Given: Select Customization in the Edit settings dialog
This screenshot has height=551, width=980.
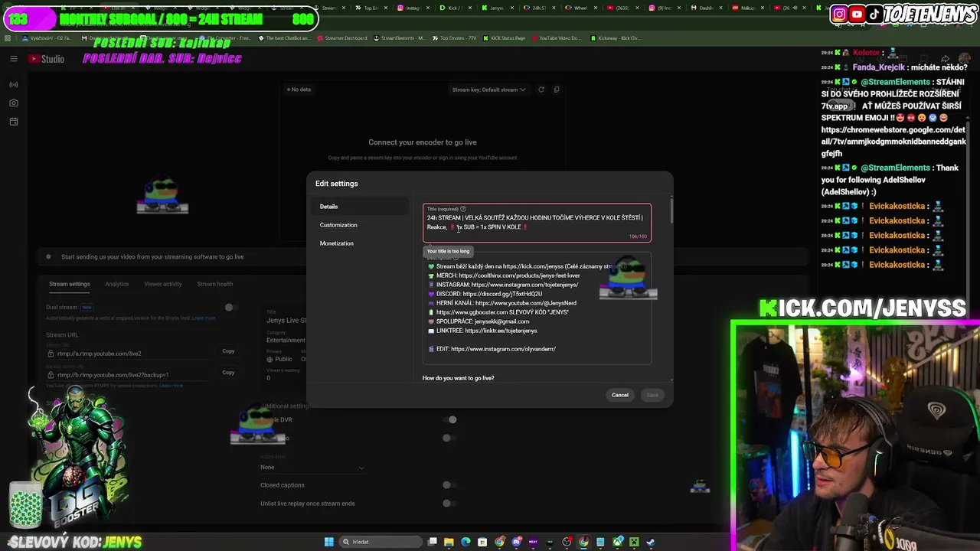Looking at the screenshot, I should tap(361, 225).
